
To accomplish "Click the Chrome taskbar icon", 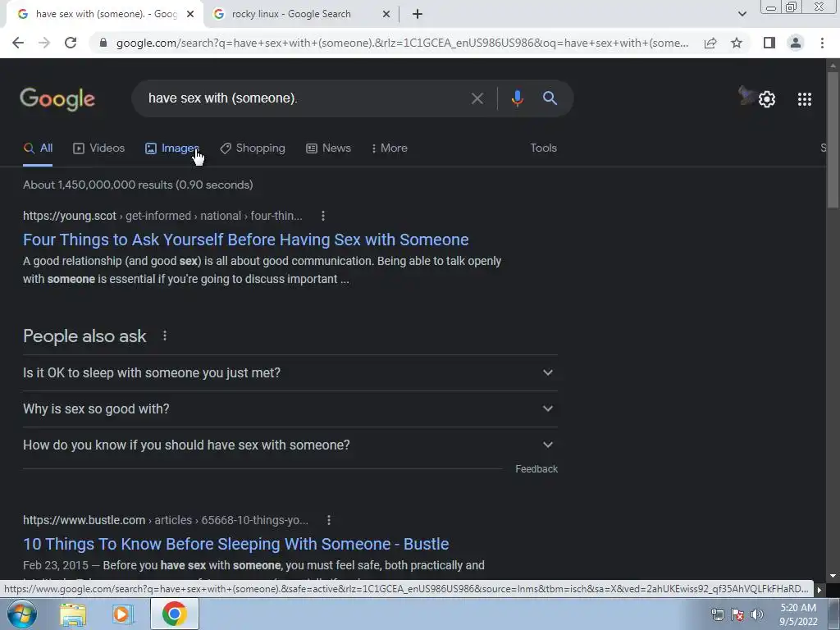I will 174,614.
